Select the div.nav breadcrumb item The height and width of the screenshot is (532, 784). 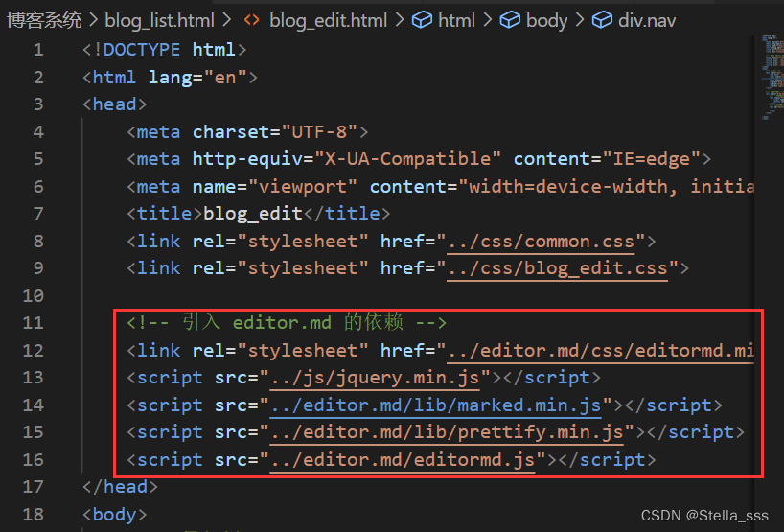[649, 20]
